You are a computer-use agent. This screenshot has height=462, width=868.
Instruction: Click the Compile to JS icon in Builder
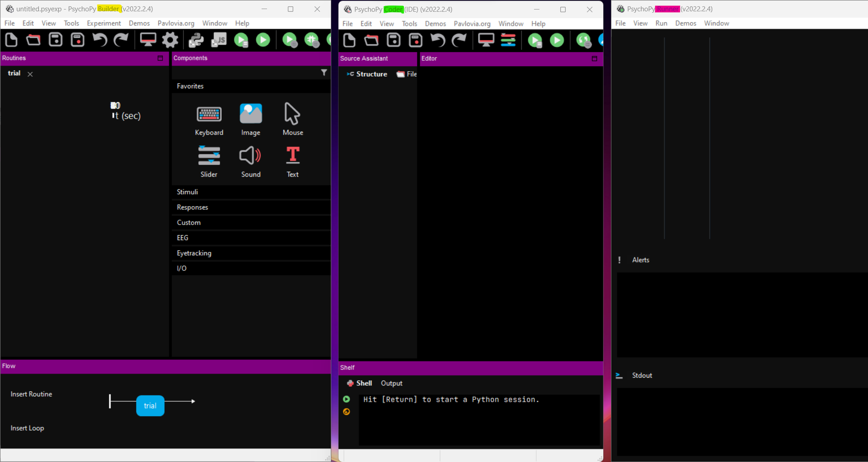coord(219,40)
